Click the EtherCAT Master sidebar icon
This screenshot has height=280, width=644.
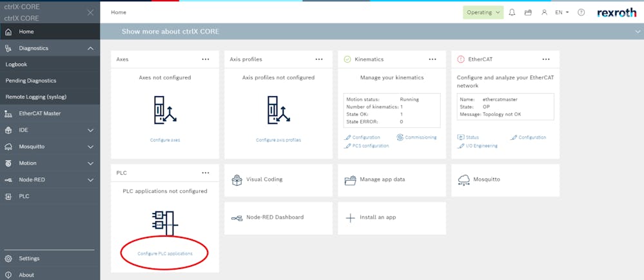8,114
